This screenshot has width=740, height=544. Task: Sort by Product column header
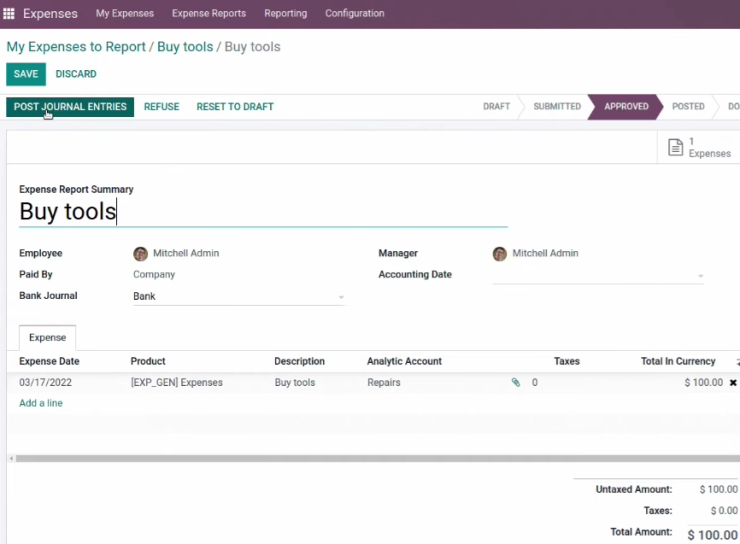pyautogui.click(x=148, y=361)
